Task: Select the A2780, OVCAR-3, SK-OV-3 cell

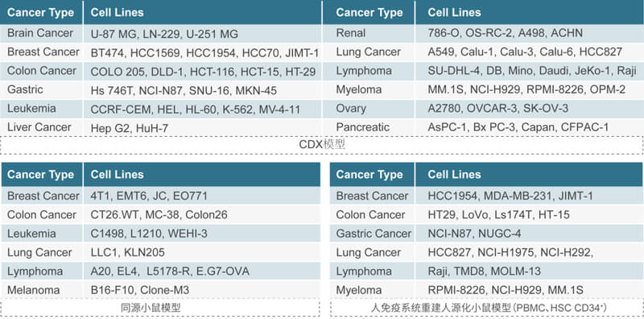Action: click(x=497, y=109)
